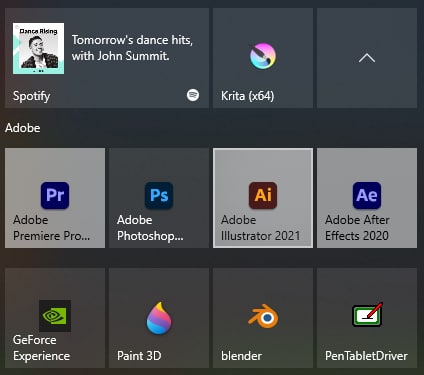Open the GeForce Experience tile
Screen dimensions: 424x375
(55, 318)
